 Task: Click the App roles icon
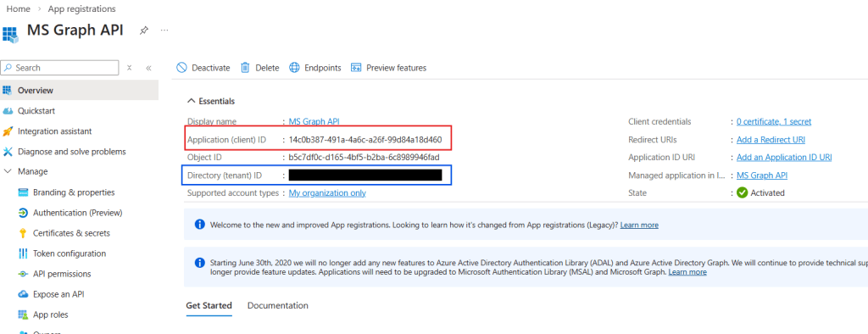click(23, 315)
